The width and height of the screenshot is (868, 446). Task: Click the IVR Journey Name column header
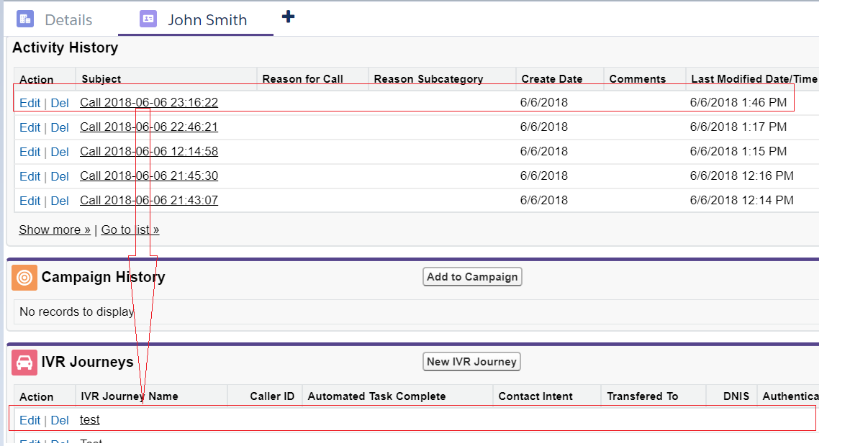(130, 396)
